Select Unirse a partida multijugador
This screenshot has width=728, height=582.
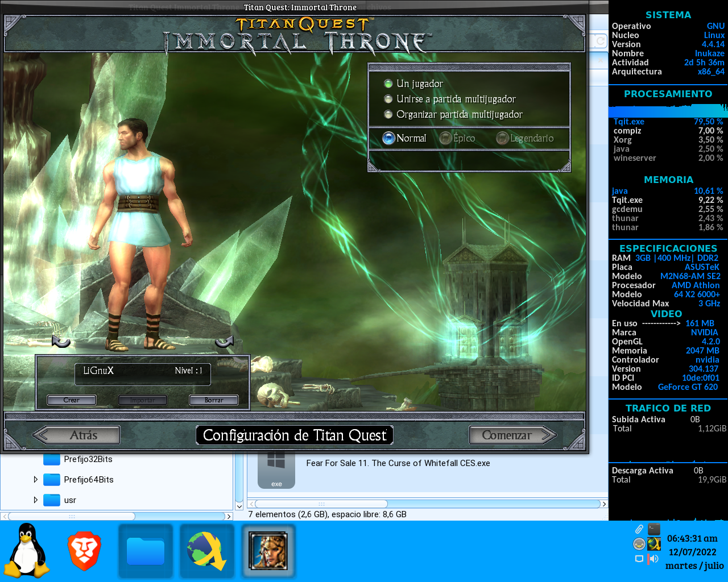click(450, 99)
